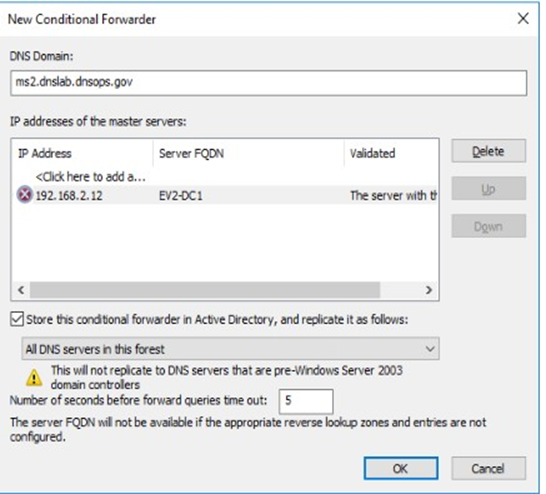546x494 pixels.
Task: Toggle Store this conditional forwarder in Active Directory
Action: [17, 319]
